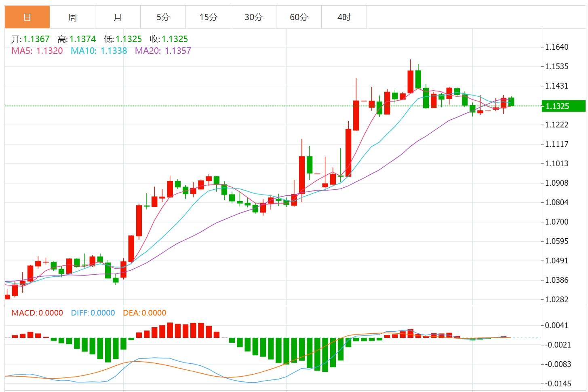The image size is (588, 392).
Task: Click the MA10 indicator label
Action: pos(99,51)
